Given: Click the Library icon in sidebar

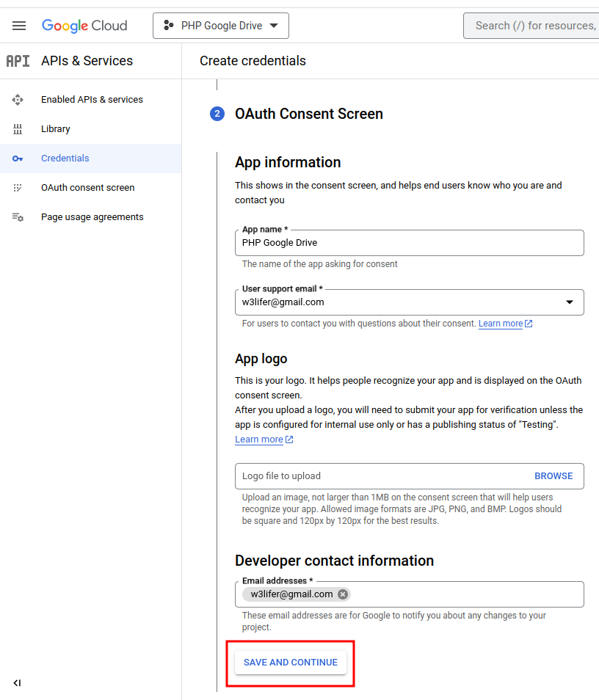Looking at the screenshot, I should tap(18, 129).
